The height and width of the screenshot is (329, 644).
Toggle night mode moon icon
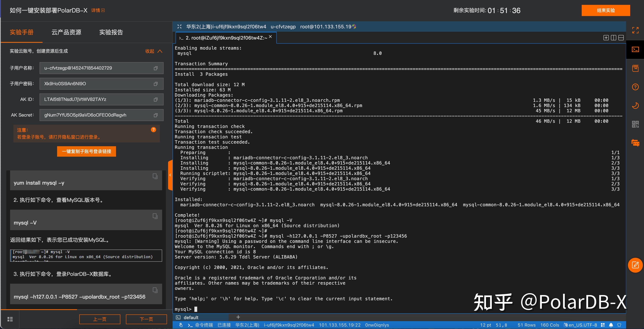click(x=635, y=106)
